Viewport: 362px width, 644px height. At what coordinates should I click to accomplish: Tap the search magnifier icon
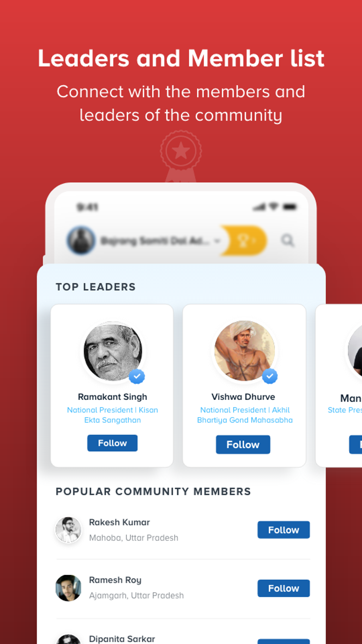(x=288, y=240)
